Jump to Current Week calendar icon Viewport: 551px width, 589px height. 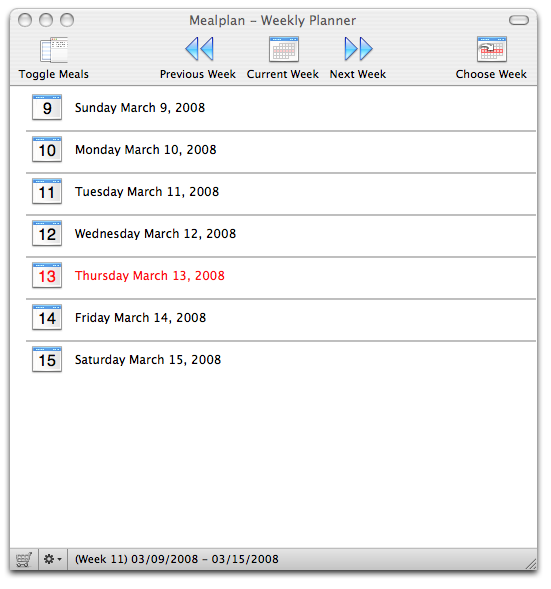point(284,49)
